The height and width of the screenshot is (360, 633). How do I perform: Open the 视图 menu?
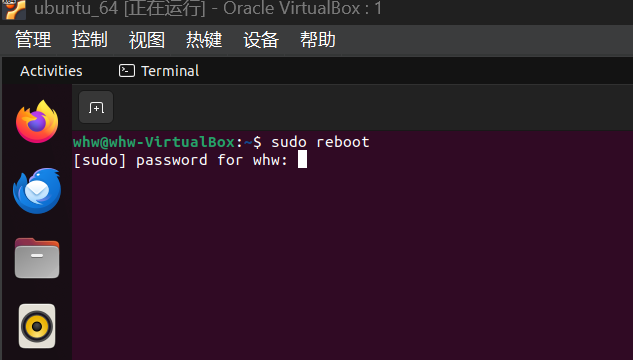click(x=147, y=40)
